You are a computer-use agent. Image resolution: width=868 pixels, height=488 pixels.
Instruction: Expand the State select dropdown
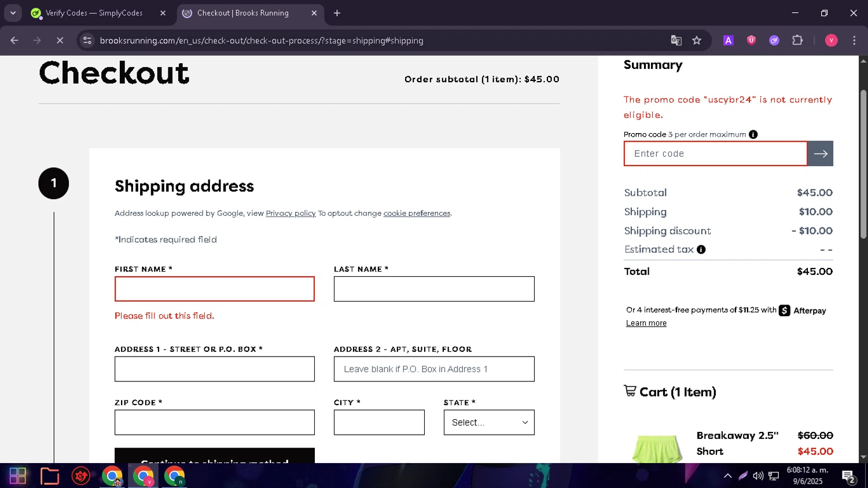pyautogui.click(x=489, y=423)
